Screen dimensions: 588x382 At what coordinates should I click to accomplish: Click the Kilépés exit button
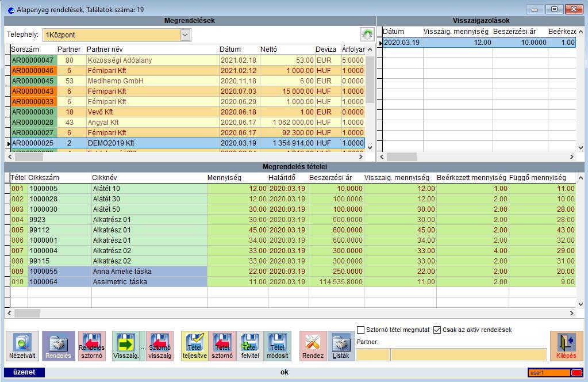(x=567, y=346)
